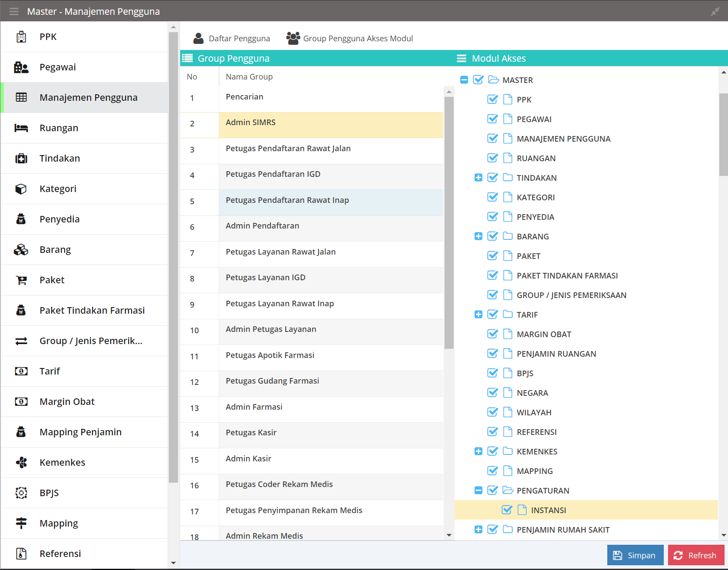This screenshot has width=728, height=570.
Task: Click the collapse window icon in title bar
Action: pyautogui.click(x=715, y=11)
